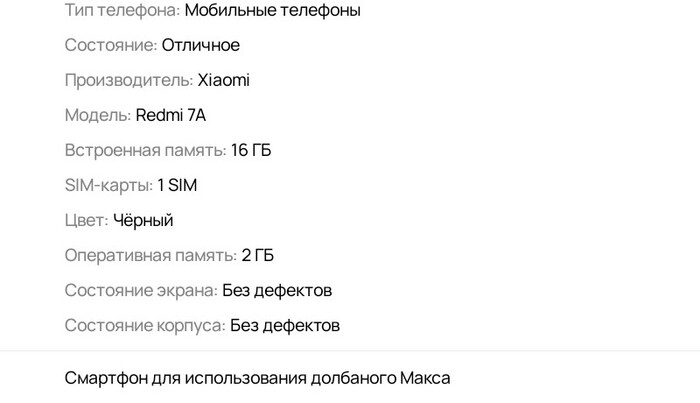Select the 'Мобильные телефоны' value

[273, 11]
